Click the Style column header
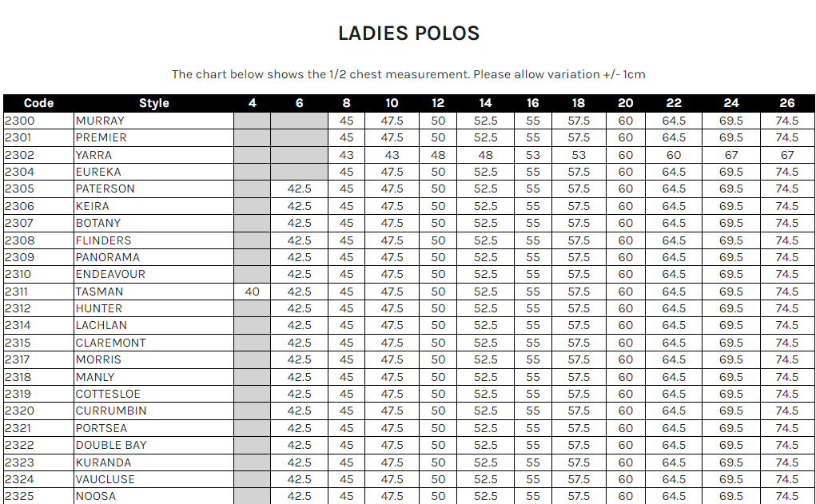 click(153, 103)
